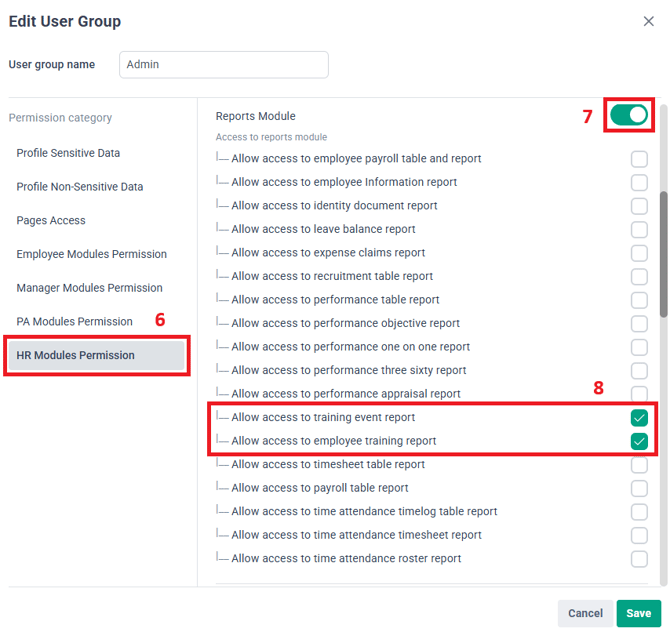Enable recruitment table report access
The height and width of the screenshot is (632, 670).
[639, 276]
